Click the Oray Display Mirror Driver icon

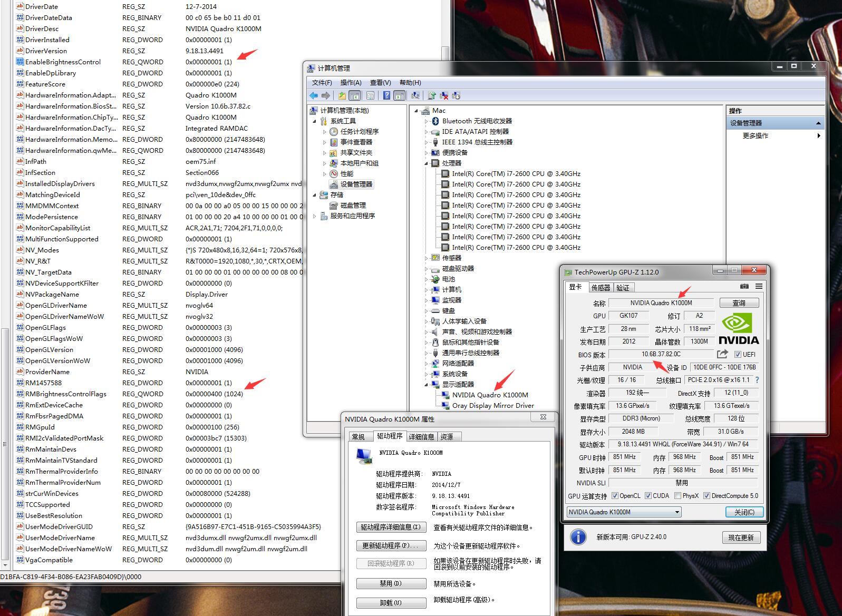point(445,405)
